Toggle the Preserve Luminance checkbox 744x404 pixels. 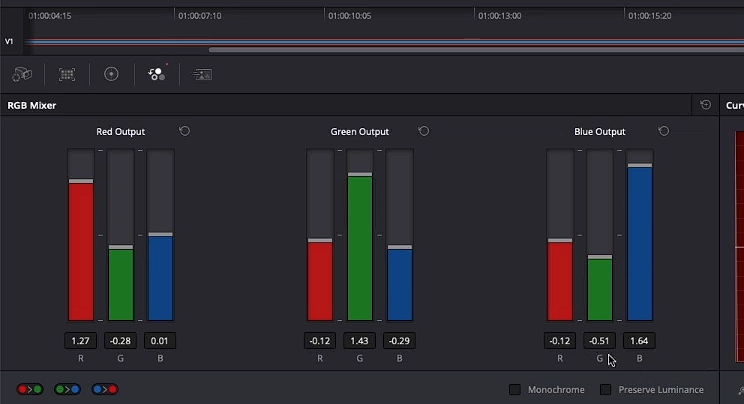(x=605, y=389)
